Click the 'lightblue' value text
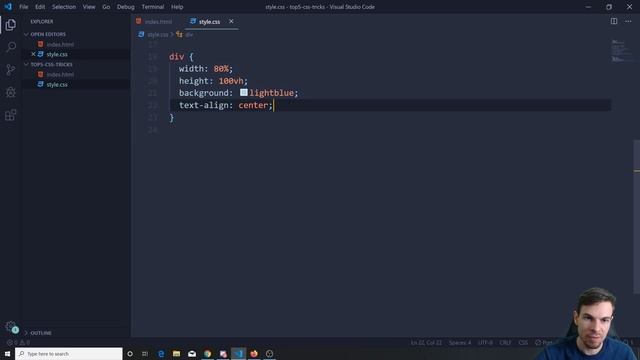 click(x=271, y=93)
